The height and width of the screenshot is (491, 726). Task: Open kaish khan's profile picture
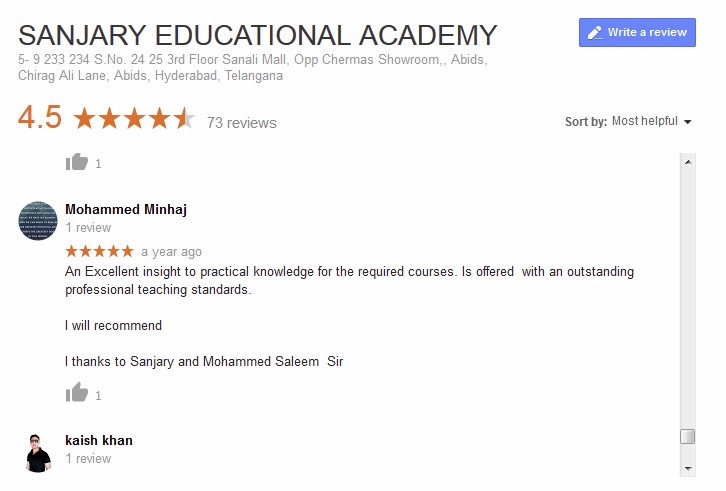(x=38, y=452)
